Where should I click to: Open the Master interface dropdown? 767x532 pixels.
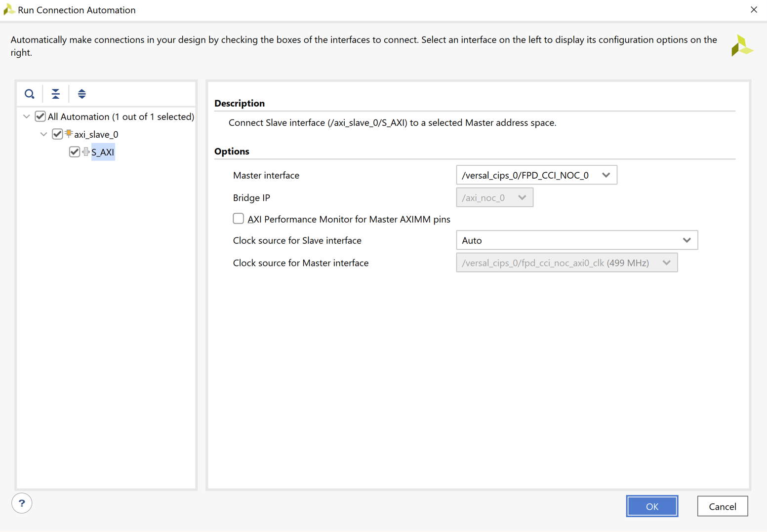point(536,175)
